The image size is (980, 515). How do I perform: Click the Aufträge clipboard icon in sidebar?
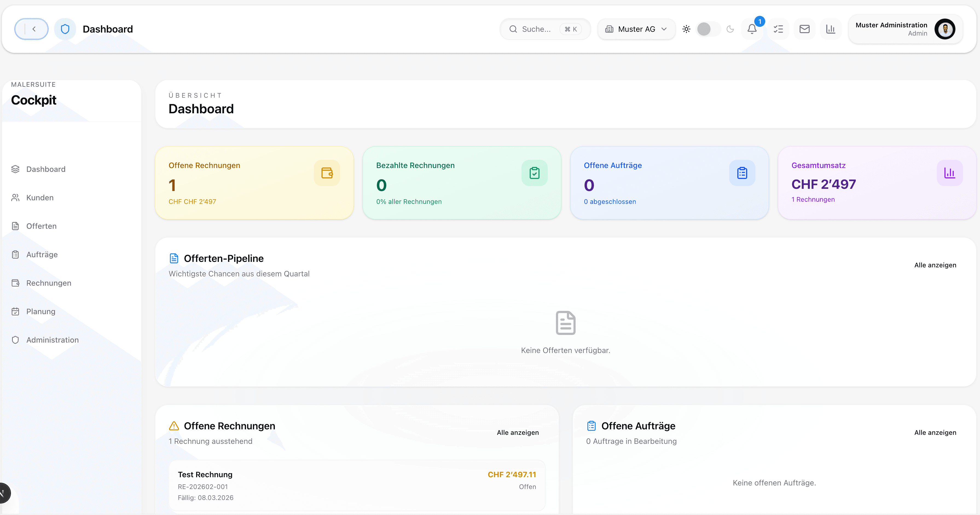point(15,254)
